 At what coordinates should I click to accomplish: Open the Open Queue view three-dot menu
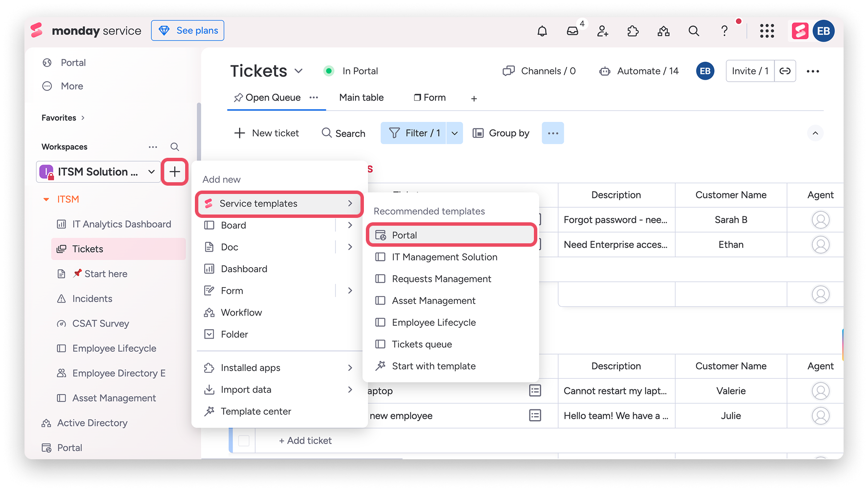314,98
